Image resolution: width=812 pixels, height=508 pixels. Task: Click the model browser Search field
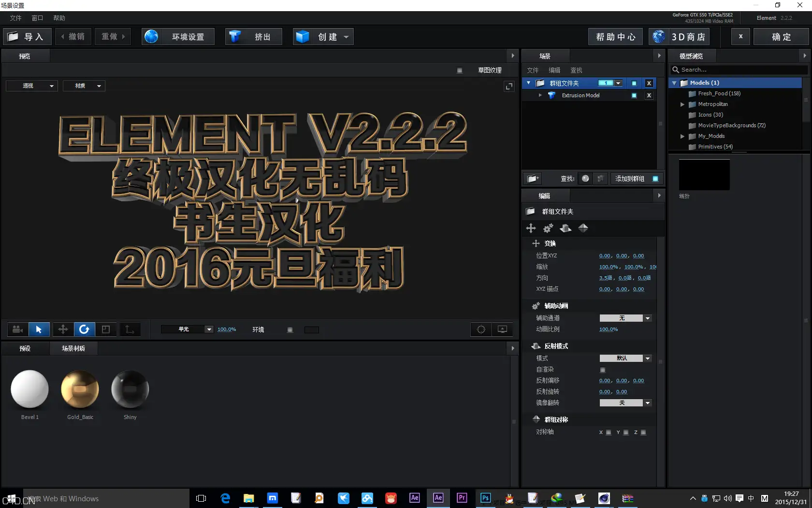(739, 70)
